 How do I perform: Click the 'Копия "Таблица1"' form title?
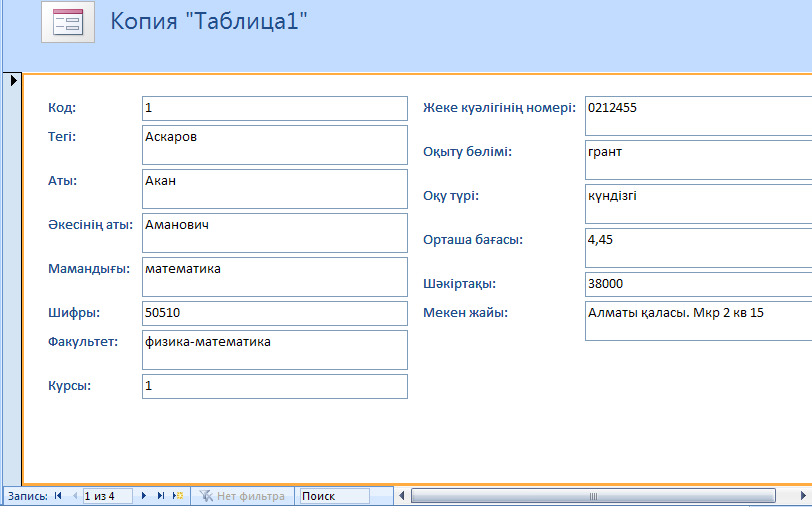coord(209,21)
